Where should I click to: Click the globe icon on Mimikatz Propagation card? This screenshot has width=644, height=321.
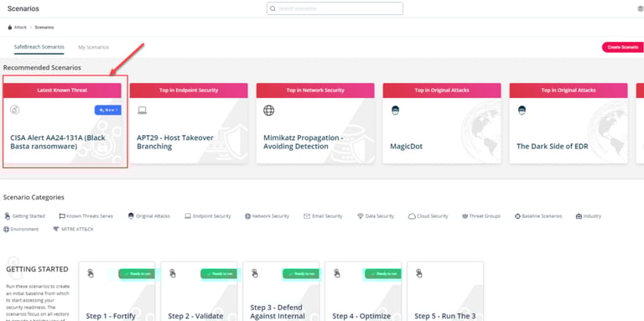(x=268, y=111)
